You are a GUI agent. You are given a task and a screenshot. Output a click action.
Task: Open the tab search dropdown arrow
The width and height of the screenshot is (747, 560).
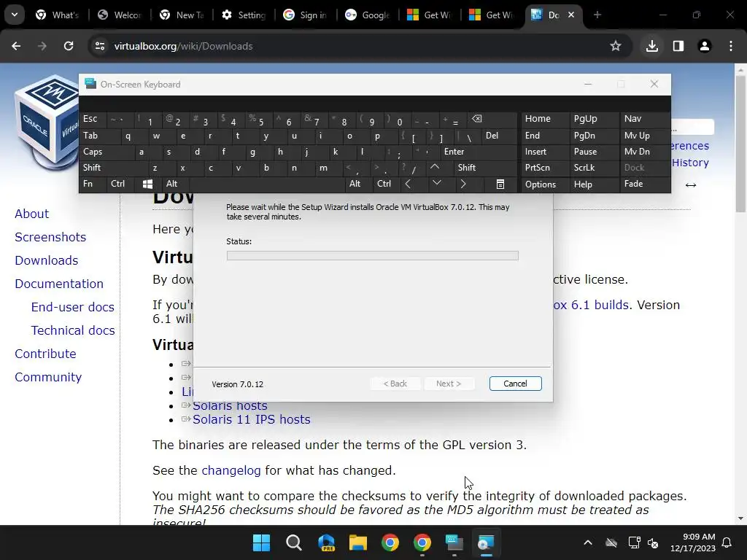point(15,15)
